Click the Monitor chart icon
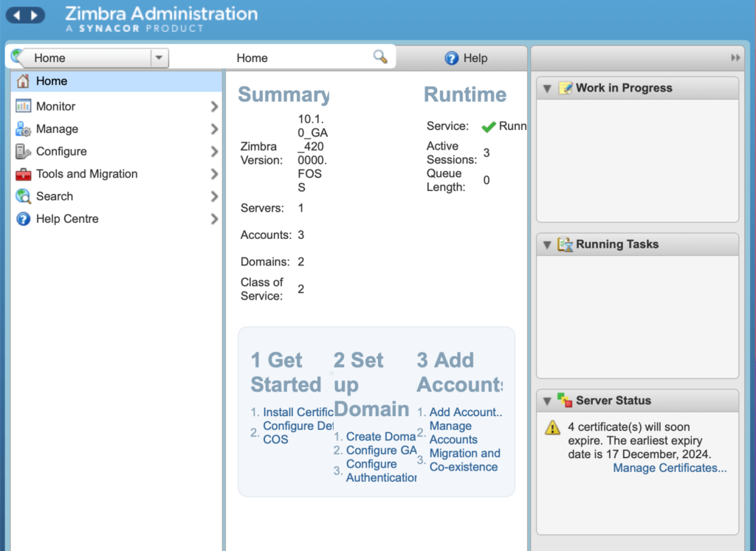Image resolution: width=756 pixels, height=551 pixels. tap(23, 106)
